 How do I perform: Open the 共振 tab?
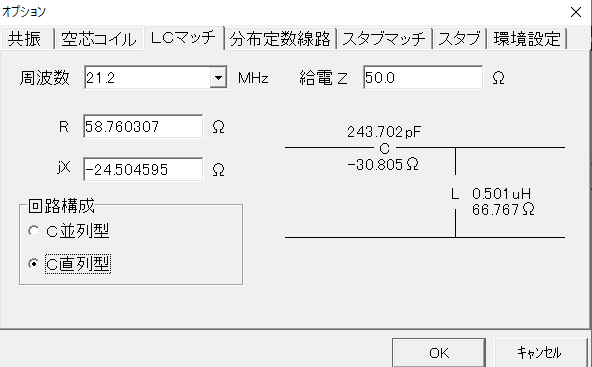tap(27, 39)
